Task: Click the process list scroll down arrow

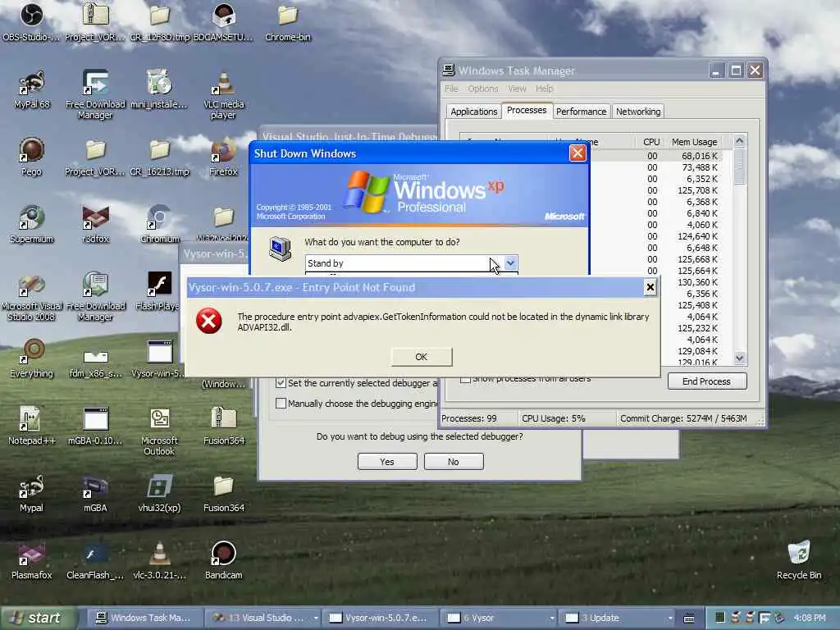Action: [740, 358]
